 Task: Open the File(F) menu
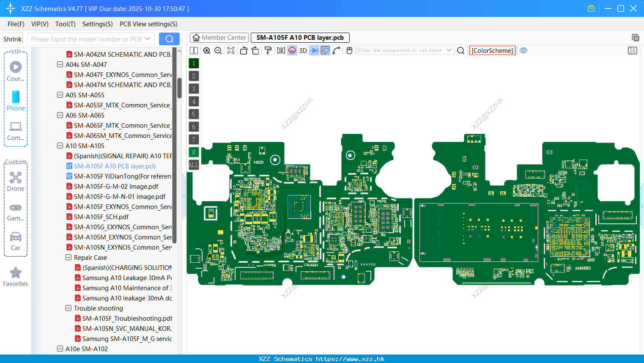[x=16, y=24]
